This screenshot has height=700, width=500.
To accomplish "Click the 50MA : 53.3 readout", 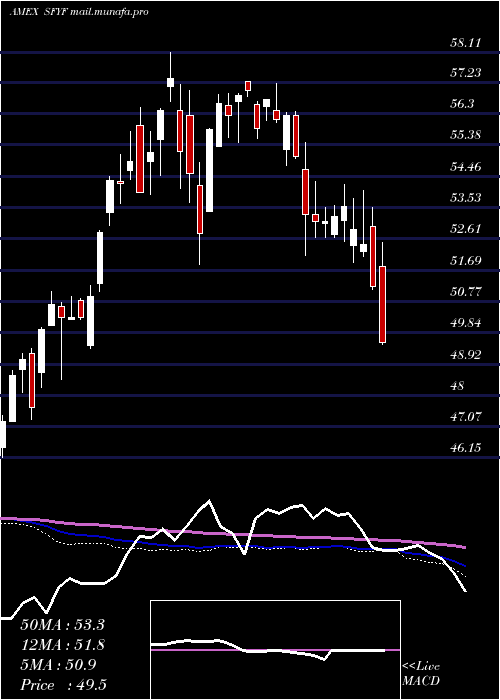I will [63, 625].
